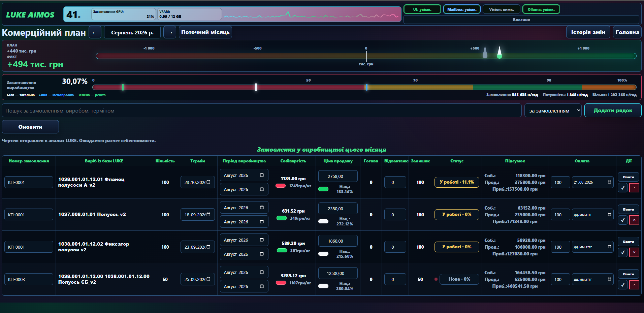Screen dimensions: 644x313
Task: Click the Власник role bar
Action: (521, 20)
